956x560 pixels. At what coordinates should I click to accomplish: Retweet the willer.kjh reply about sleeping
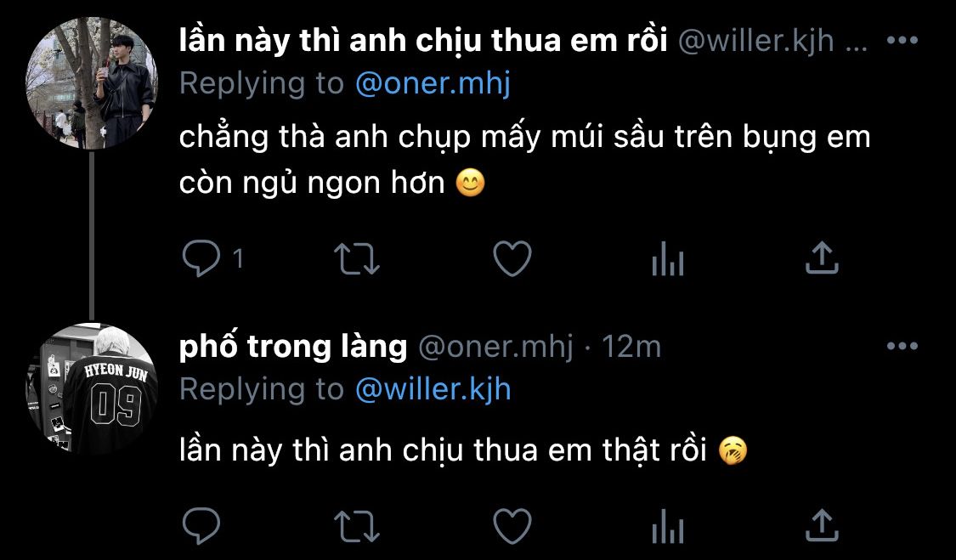(357, 258)
